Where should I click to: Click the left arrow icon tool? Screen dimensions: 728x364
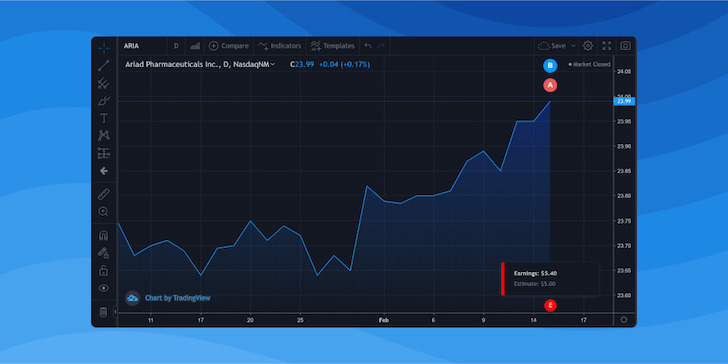(104, 171)
